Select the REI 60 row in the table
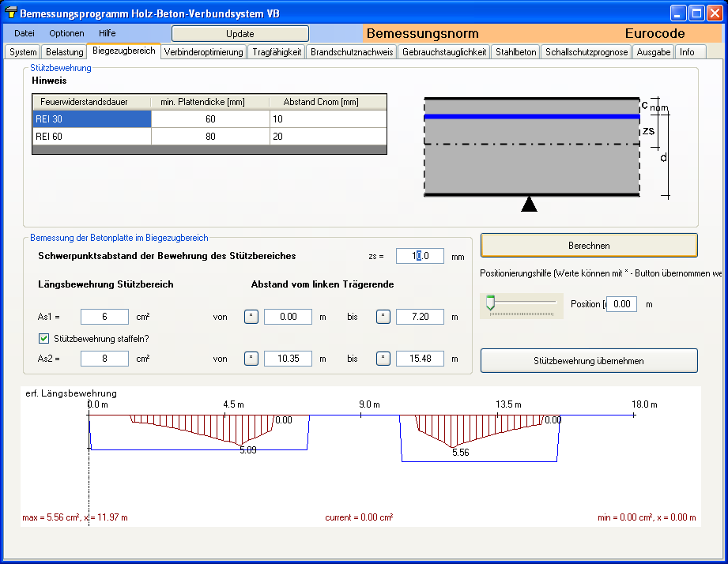 pyautogui.click(x=91, y=137)
